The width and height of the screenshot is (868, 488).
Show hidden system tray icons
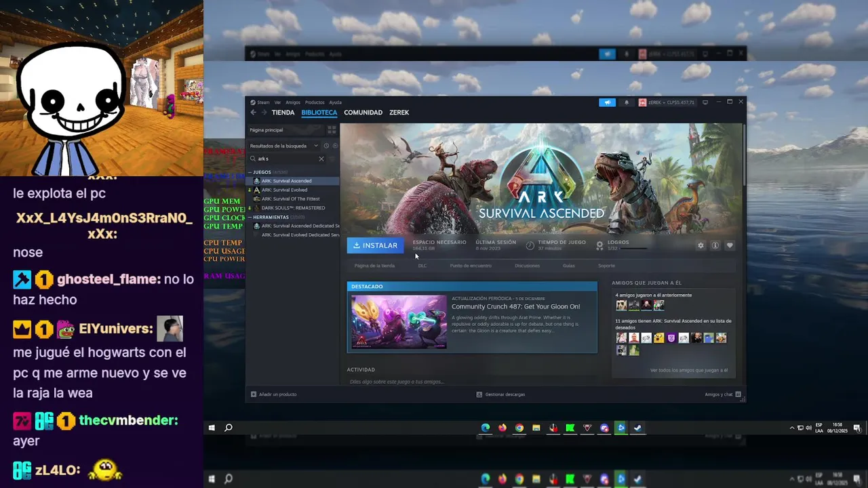[x=792, y=428]
